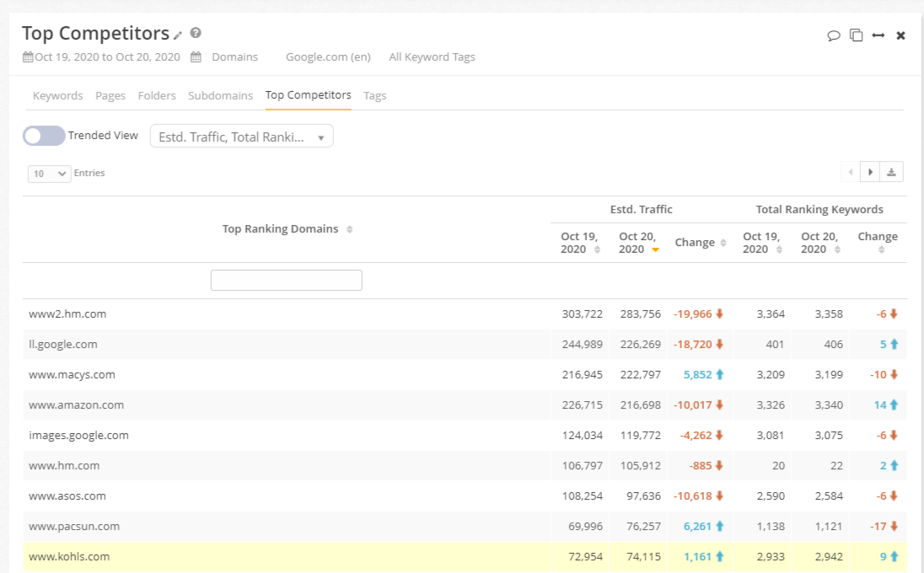Sort Total Ranking Keywords by Oct 19, 2020
Image resolution: width=924 pixels, height=573 pixels.
pos(779,249)
